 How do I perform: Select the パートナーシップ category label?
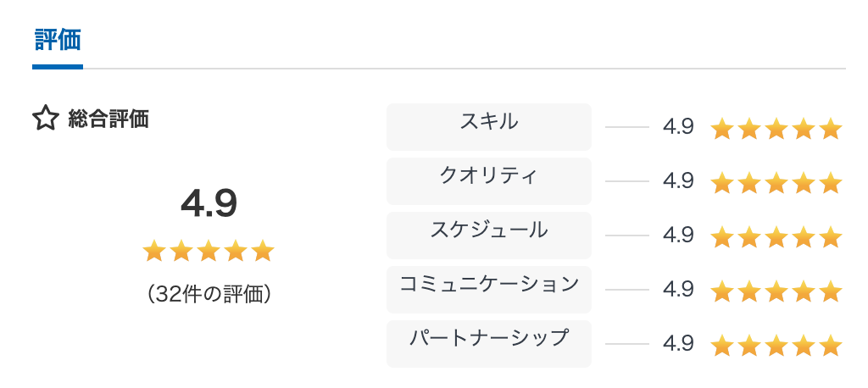click(488, 339)
